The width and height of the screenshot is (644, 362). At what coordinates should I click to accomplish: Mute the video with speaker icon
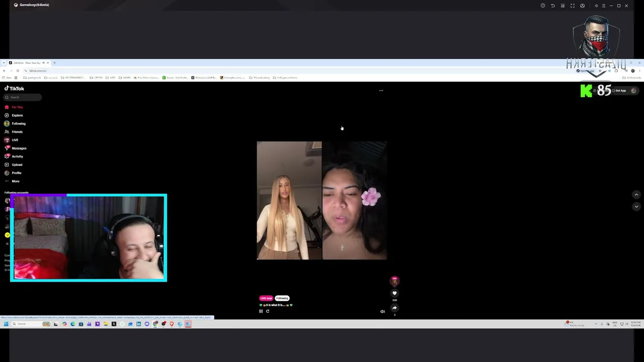pos(382,312)
